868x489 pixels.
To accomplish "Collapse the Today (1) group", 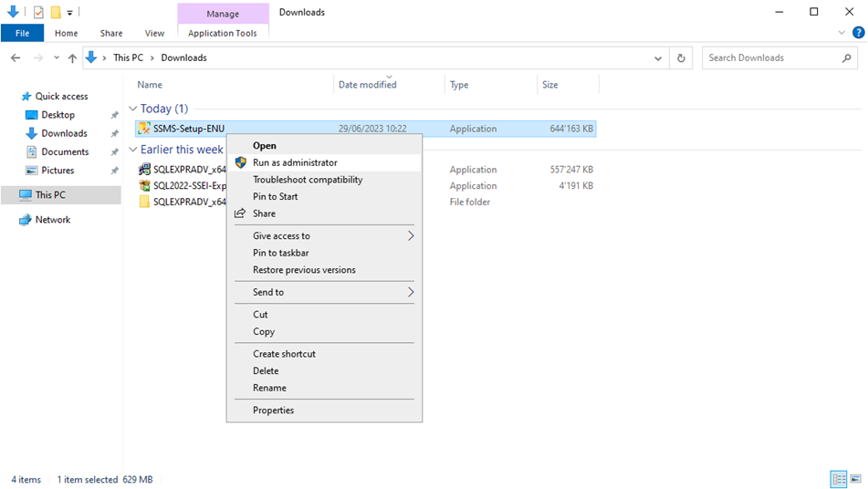I will 133,109.
